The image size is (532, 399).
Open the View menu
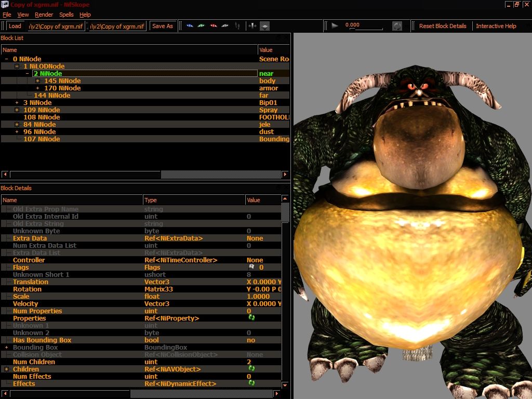click(23, 15)
